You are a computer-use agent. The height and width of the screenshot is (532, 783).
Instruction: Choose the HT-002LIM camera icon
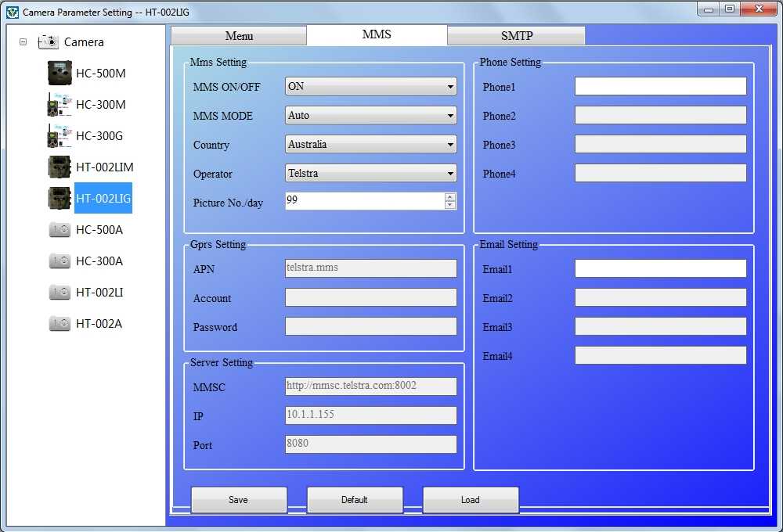coord(60,167)
